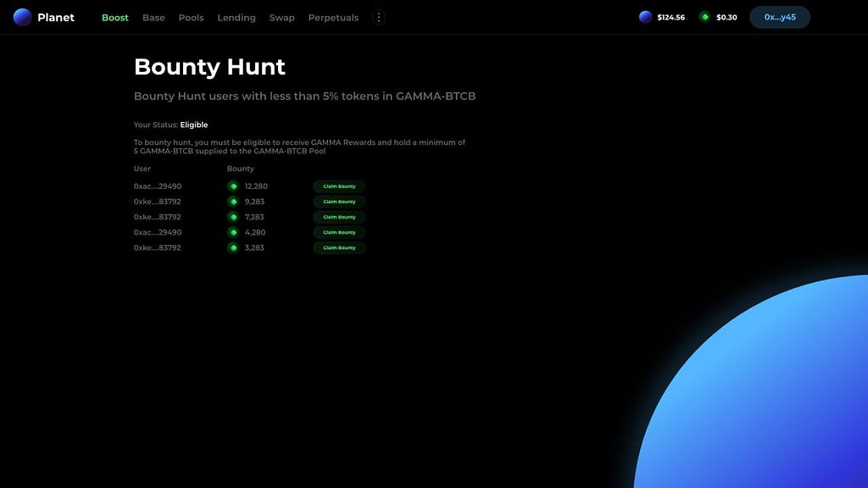Claim the 3,283 bounty
Image resolution: width=868 pixels, height=488 pixels.
point(339,248)
